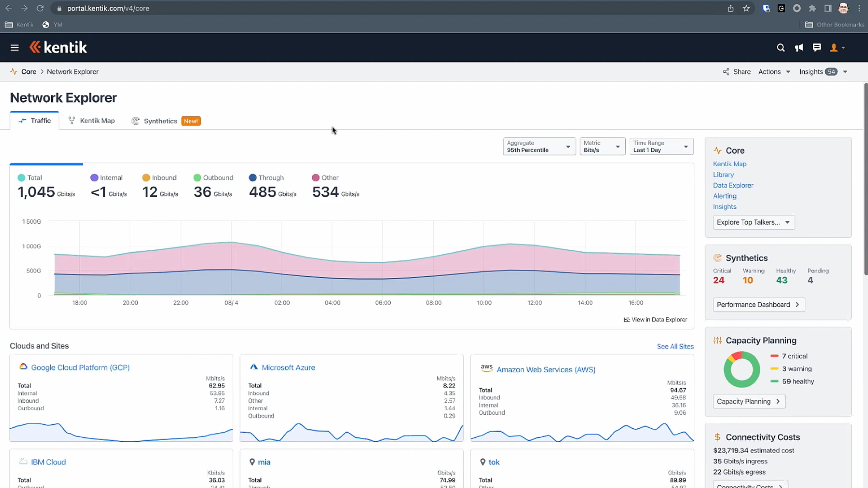Click the Other traffic color swatch
Image resolution: width=868 pixels, height=488 pixels.
click(315, 177)
